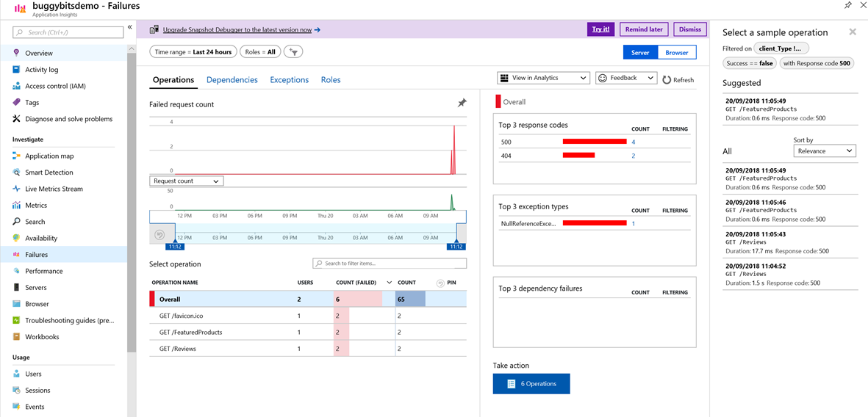Select the GET /favicon.ico row
868x417 pixels.
coord(308,316)
